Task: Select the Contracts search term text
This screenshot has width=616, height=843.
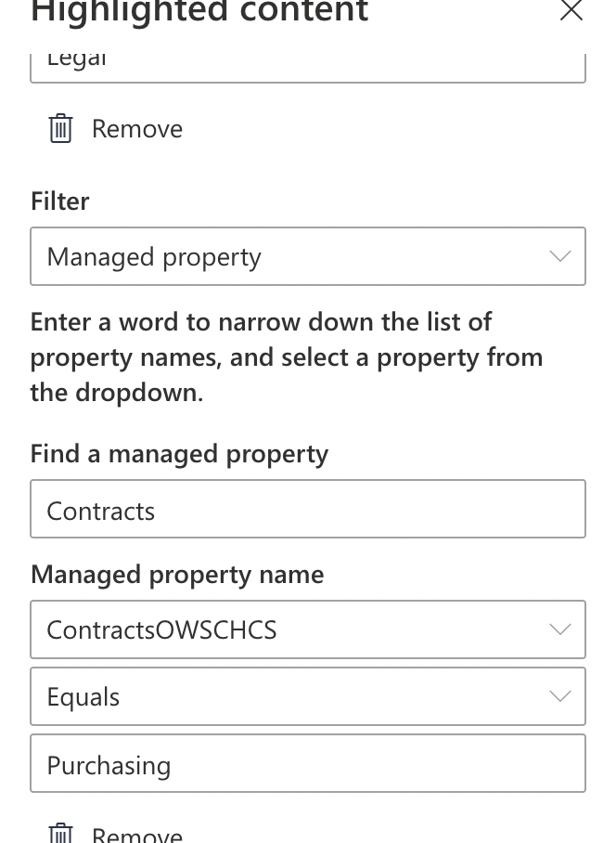Action: tap(100, 510)
